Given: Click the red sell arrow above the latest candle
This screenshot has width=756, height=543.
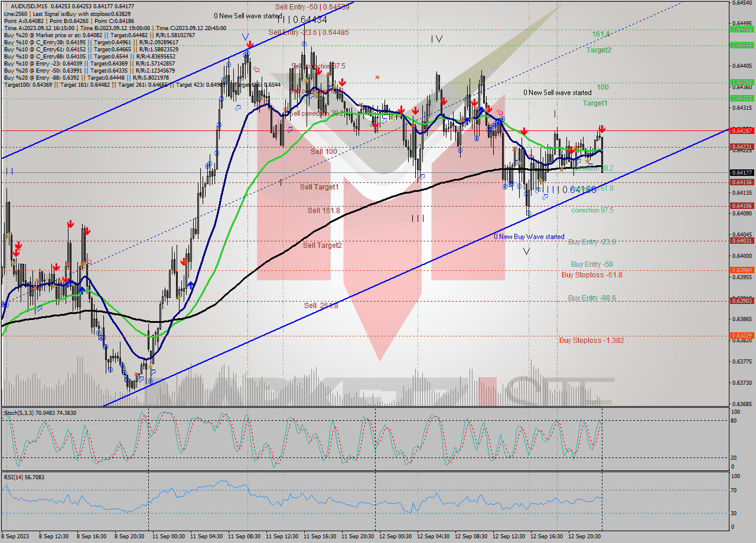Looking at the screenshot, I should point(601,129).
